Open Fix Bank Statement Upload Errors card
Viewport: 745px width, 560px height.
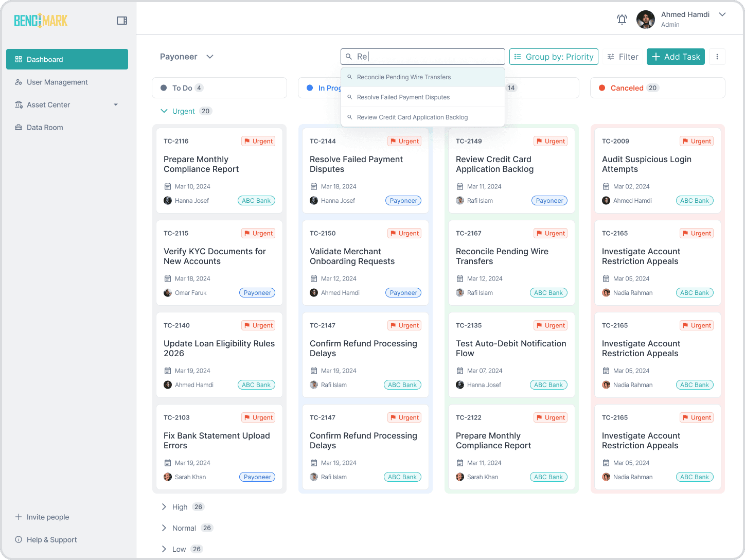[219, 447]
